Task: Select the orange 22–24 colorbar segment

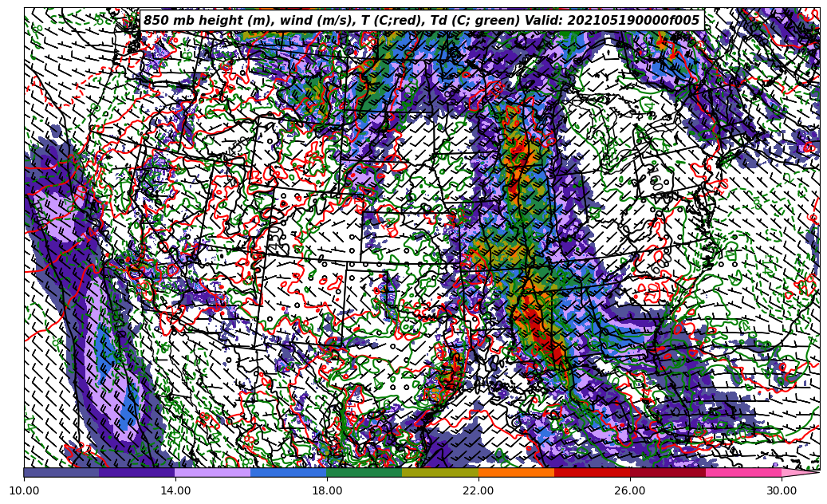Action: (516, 472)
